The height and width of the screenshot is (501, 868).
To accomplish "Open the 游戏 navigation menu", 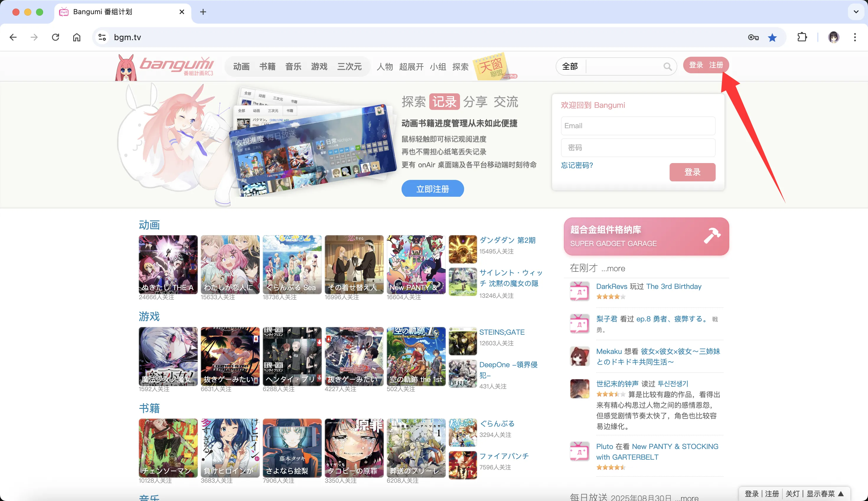I will (319, 66).
